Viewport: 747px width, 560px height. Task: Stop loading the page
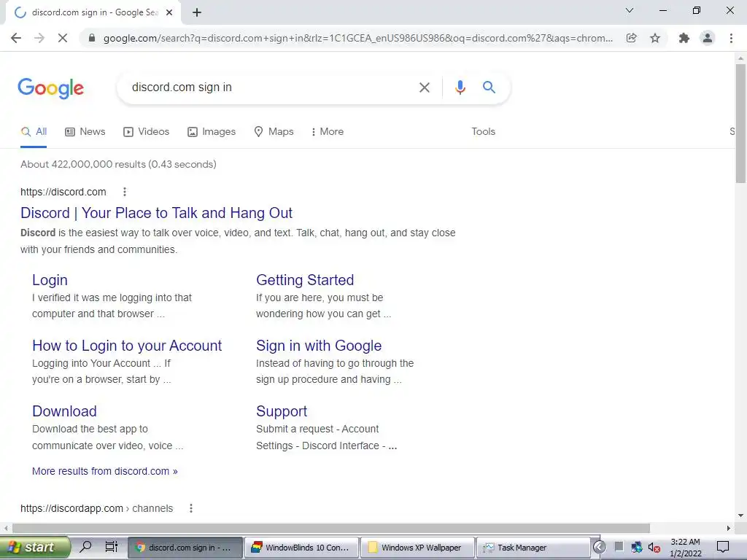[63, 38]
